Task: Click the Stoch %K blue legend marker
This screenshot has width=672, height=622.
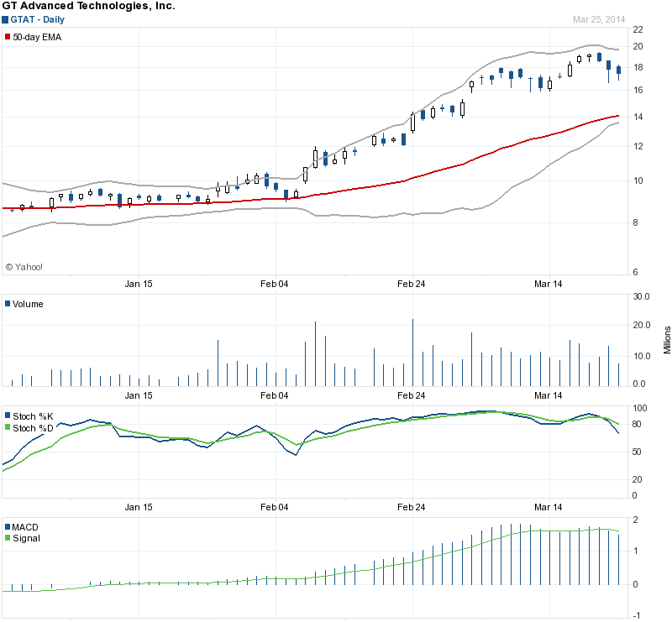Action: pos(8,416)
